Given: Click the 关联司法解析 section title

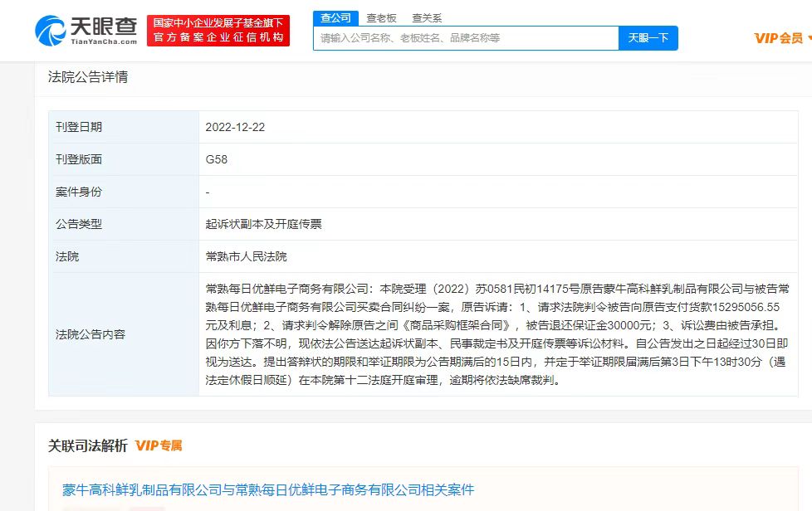Looking at the screenshot, I should [88, 446].
